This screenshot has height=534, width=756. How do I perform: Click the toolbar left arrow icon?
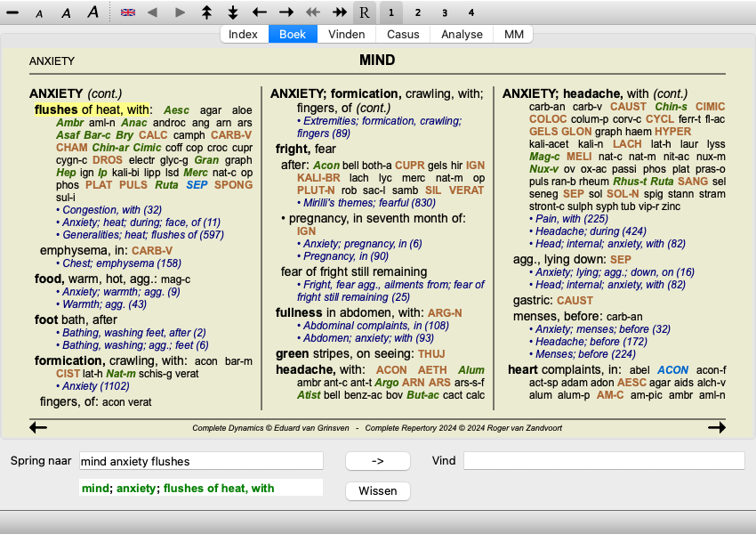coord(260,12)
